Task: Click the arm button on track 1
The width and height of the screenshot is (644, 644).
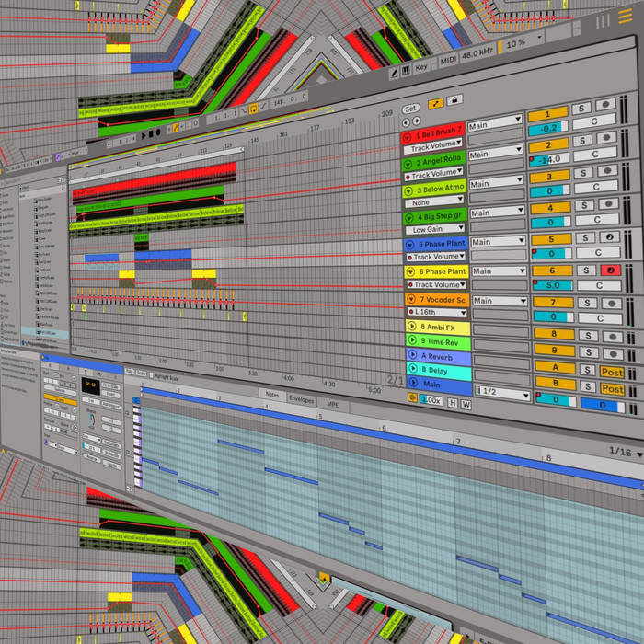Action: (x=607, y=108)
